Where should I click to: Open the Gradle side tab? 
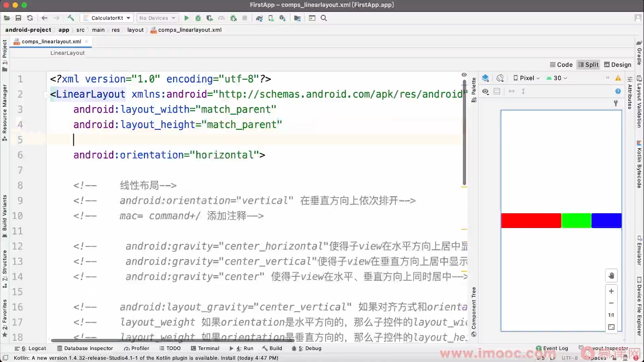[x=639, y=53]
